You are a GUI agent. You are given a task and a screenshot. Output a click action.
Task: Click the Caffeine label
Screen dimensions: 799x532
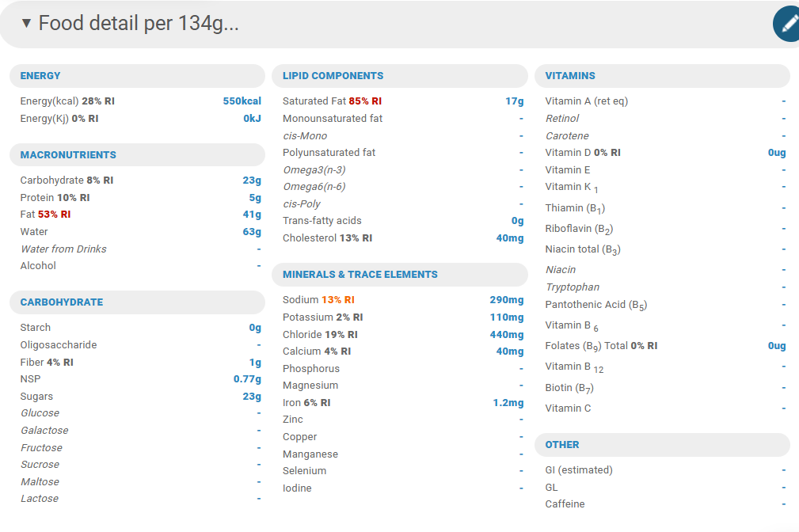[565, 504]
